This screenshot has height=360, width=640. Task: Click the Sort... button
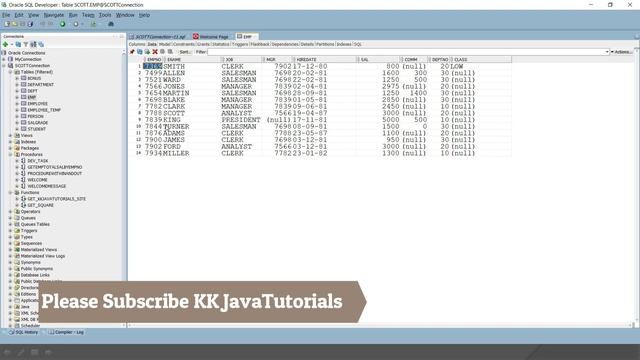[185, 52]
